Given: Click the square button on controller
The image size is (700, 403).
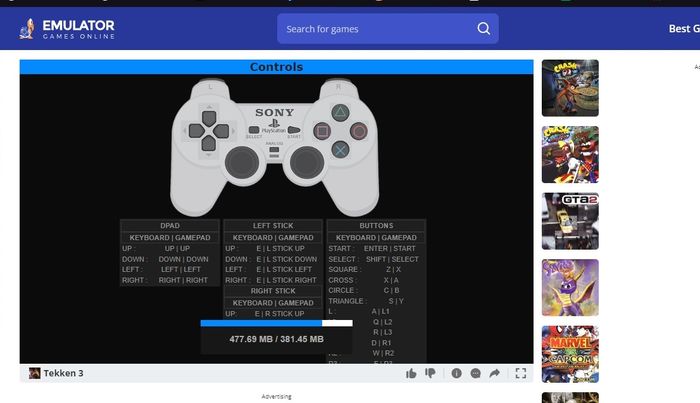Looking at the screenshot, I should pos(322,131).
